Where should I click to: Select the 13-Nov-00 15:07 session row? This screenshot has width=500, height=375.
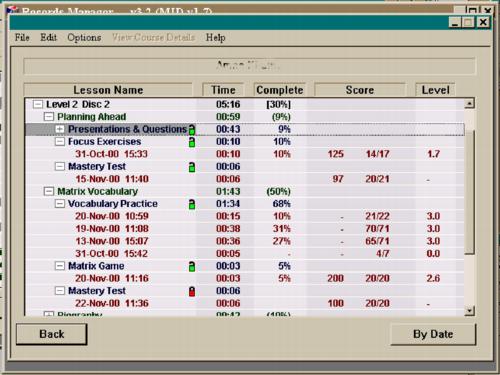click(x=244, y=241)
